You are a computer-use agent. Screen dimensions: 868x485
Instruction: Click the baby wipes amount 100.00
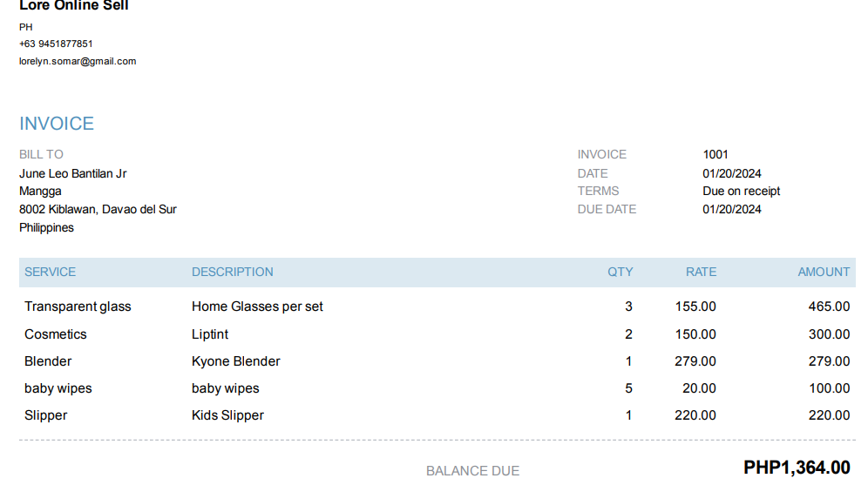[x=829, y=388]
